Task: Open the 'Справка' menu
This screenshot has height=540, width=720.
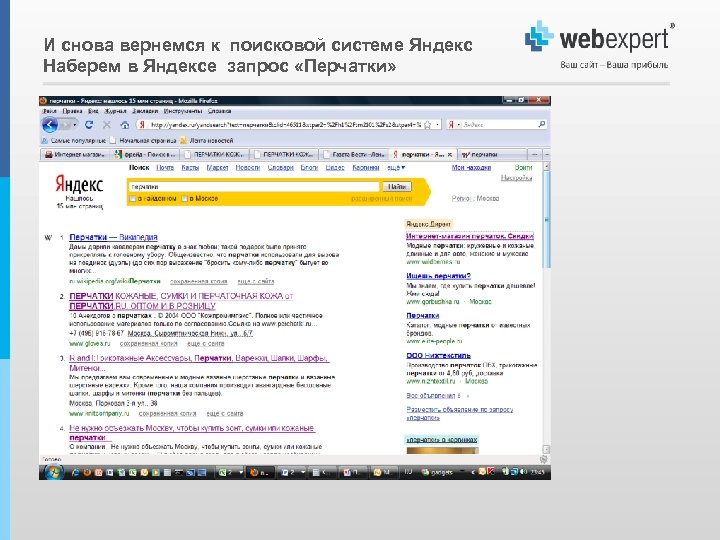Action: (x=219, y=111)
